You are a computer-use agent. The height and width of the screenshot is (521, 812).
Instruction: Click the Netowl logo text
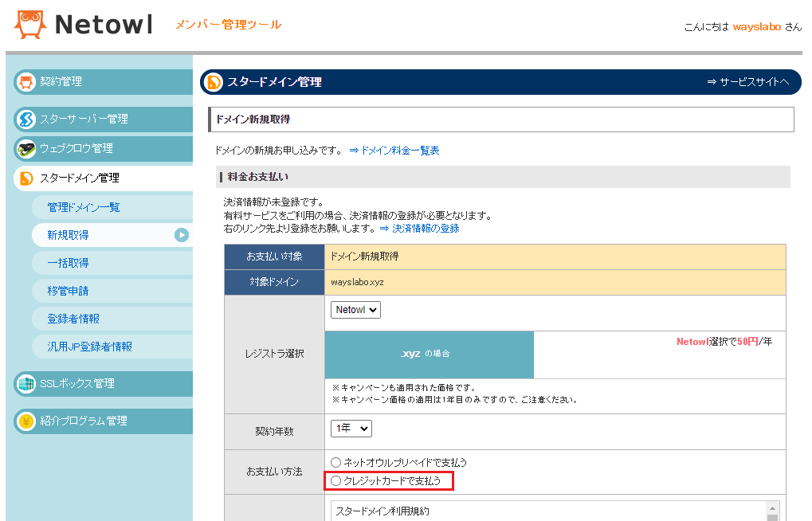tap(104, 25)
